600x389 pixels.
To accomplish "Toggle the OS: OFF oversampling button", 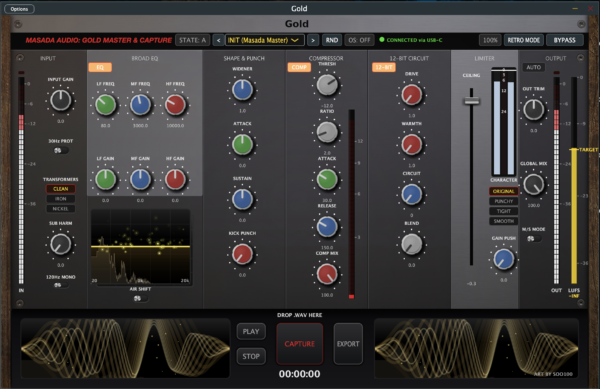I will click(359, 40).
